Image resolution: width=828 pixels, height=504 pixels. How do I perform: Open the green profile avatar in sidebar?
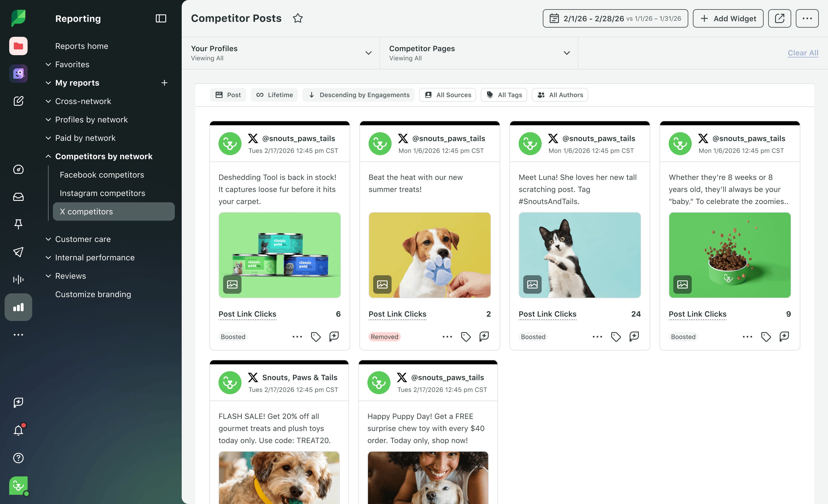click(x=18, y=486)
